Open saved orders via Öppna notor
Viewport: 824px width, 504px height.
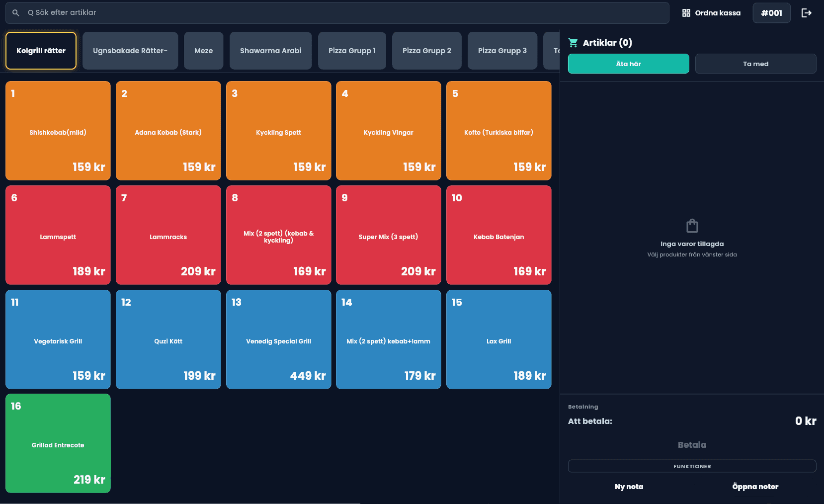[754, 487]
